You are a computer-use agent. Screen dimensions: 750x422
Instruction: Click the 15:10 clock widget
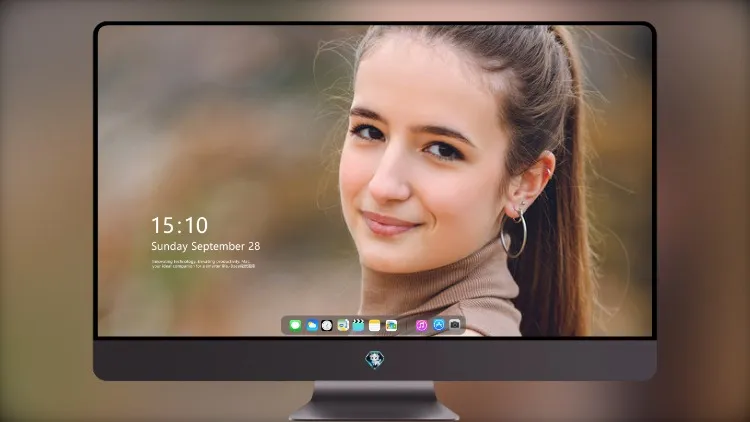coord(179,225)
